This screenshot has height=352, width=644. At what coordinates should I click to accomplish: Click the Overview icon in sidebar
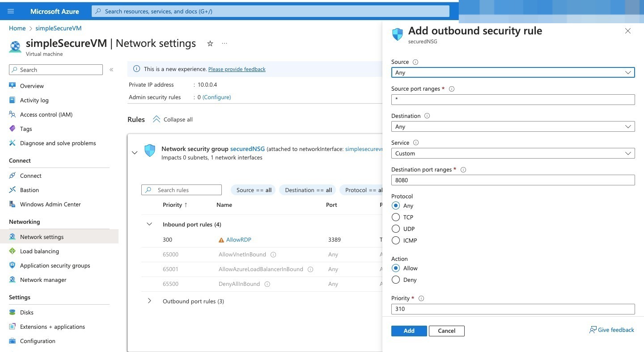(13, 86)
